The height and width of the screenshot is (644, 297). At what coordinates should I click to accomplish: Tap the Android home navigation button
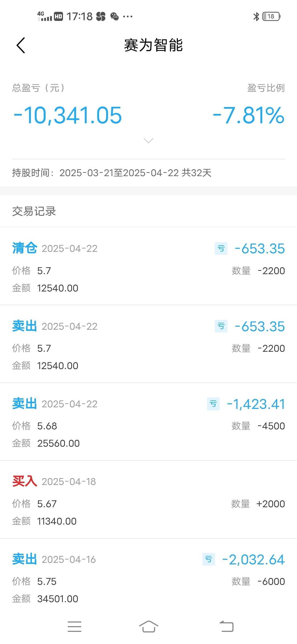148,627
